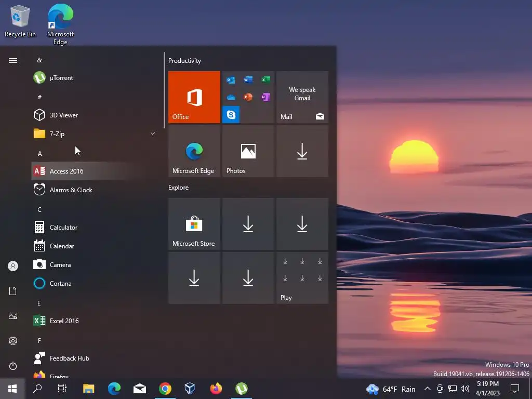Open Settings gear in Start sidebar
This screenshot has width=532, height=399.
tap(13, 341)
